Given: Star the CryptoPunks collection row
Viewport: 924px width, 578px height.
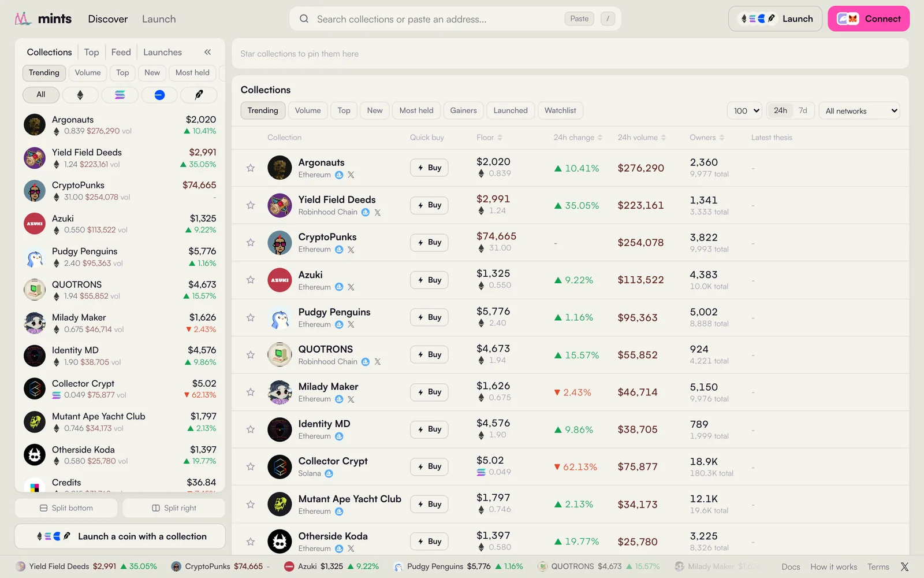Looking at the screenshot, I should [251, 243].
